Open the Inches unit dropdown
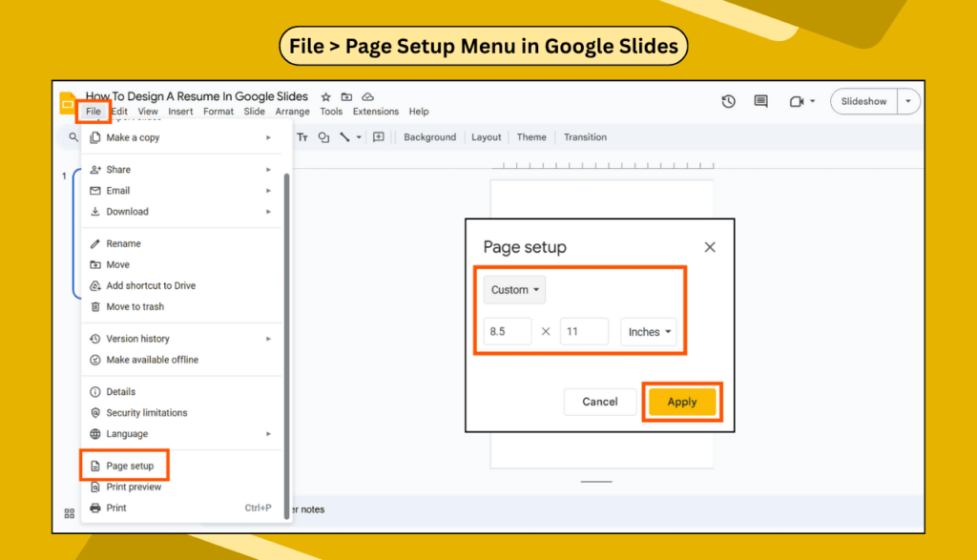Screen dimensions: 977x560 tap(649, 331)
